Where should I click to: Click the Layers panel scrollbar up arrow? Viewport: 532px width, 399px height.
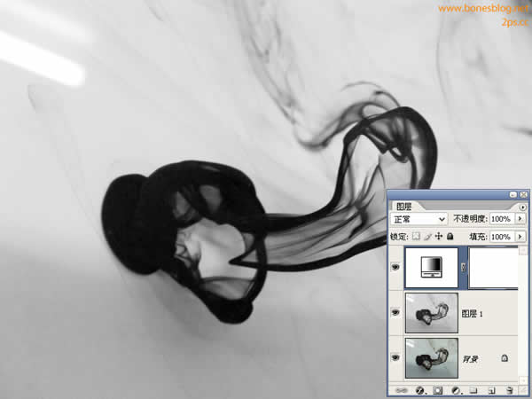[x=523, y=250]
